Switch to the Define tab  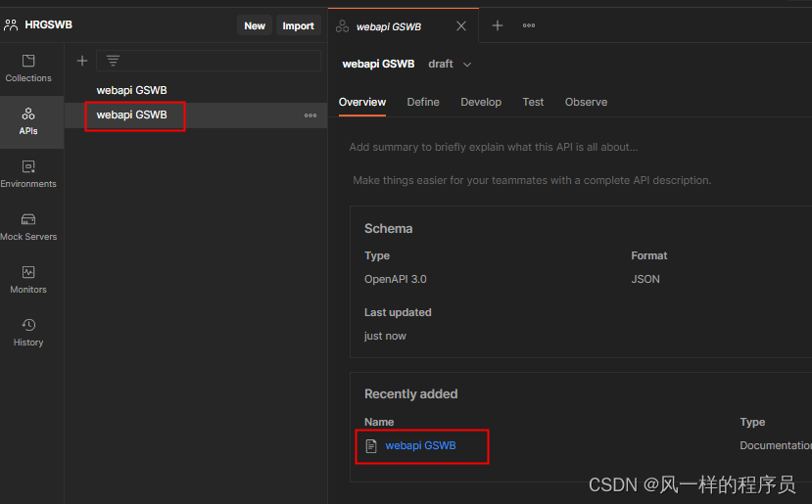click(423, 102)
